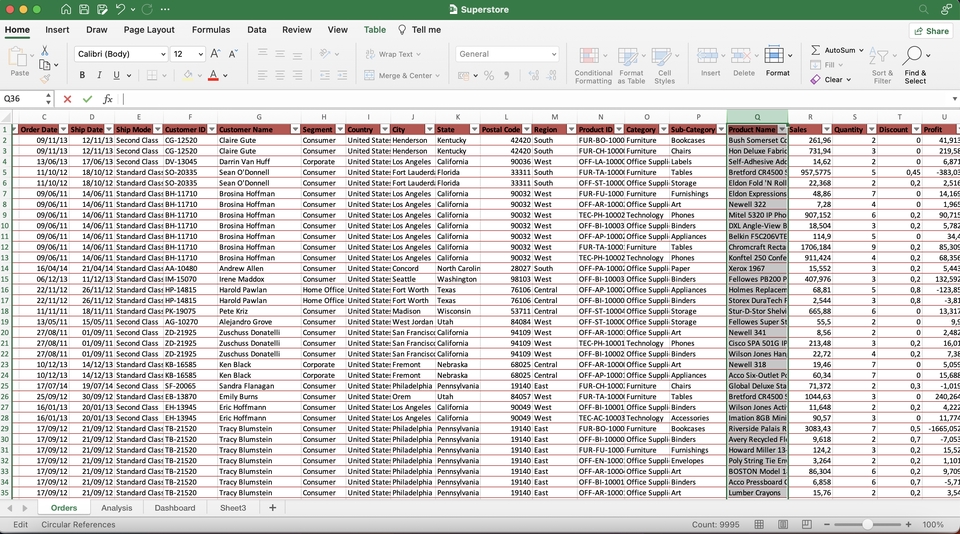
Task: Open Find & Select
Action: pos(915,66)
